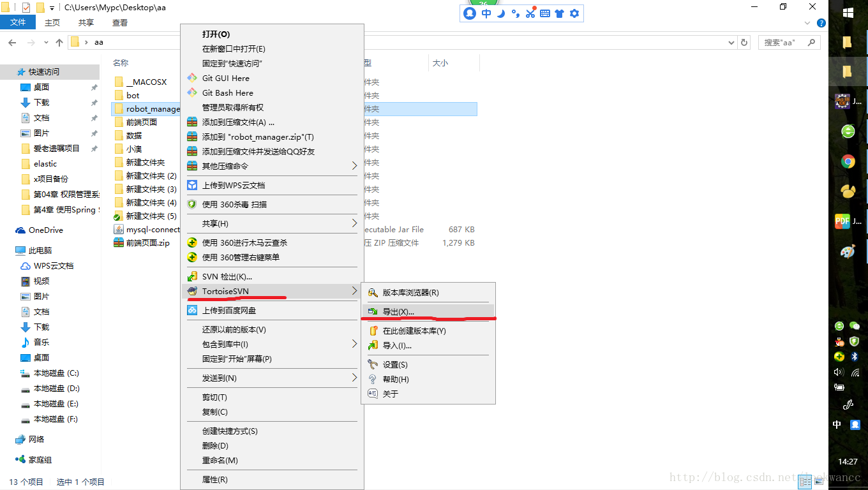The height and width of the screenshot is (490, 868).
Task: Click the 关于 about icon
Action: [373, 394]
